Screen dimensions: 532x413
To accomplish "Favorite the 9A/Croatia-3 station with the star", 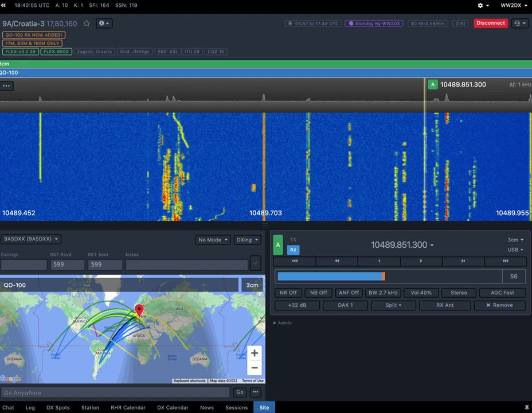I will (x=87, y=23).
